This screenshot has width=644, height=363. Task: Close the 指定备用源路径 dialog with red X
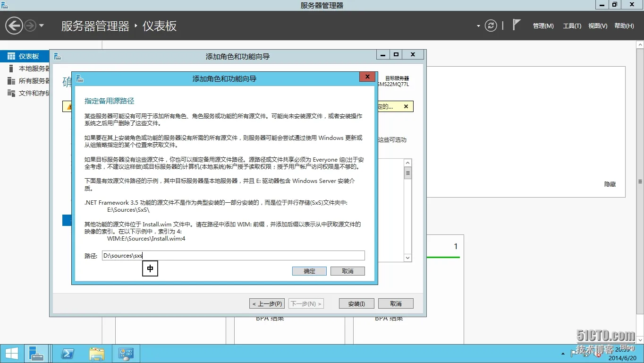pyautogui.click(x=367, y=77)
